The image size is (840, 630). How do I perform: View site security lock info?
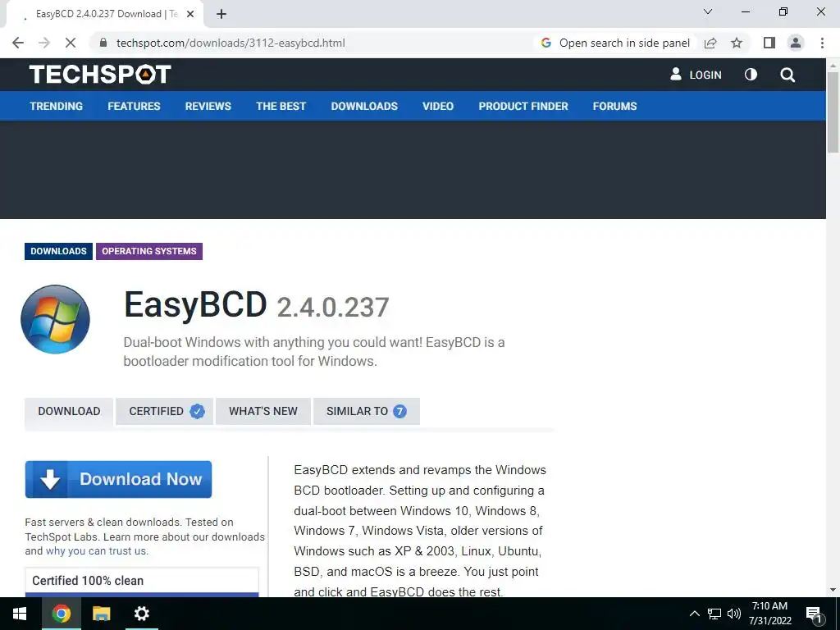click(x=103, y=43)
